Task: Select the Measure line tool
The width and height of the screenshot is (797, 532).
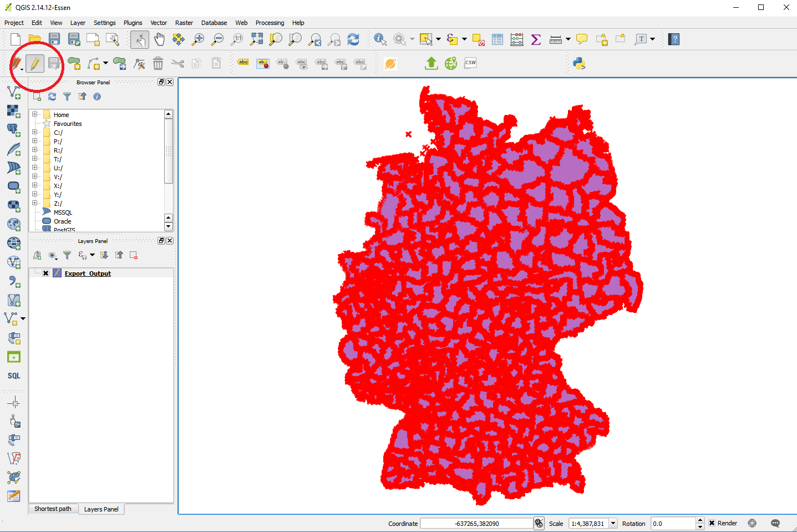Action: coord(556,39)
